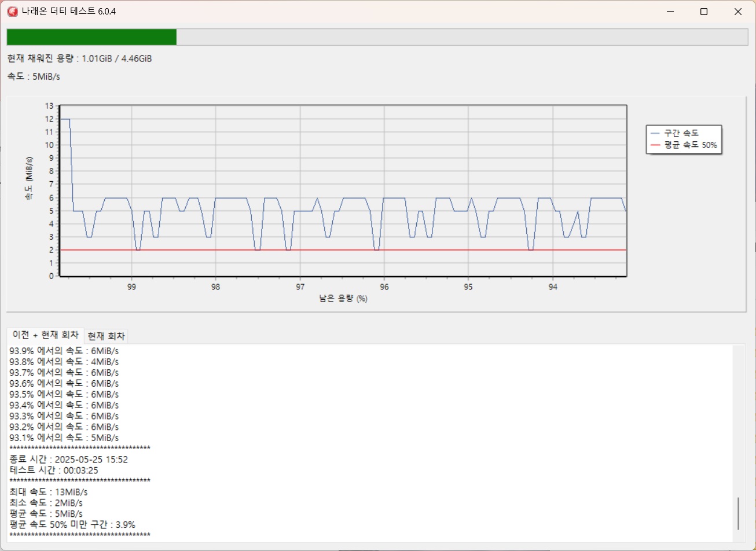Click the 현재 채워진 용량 label

79,58
